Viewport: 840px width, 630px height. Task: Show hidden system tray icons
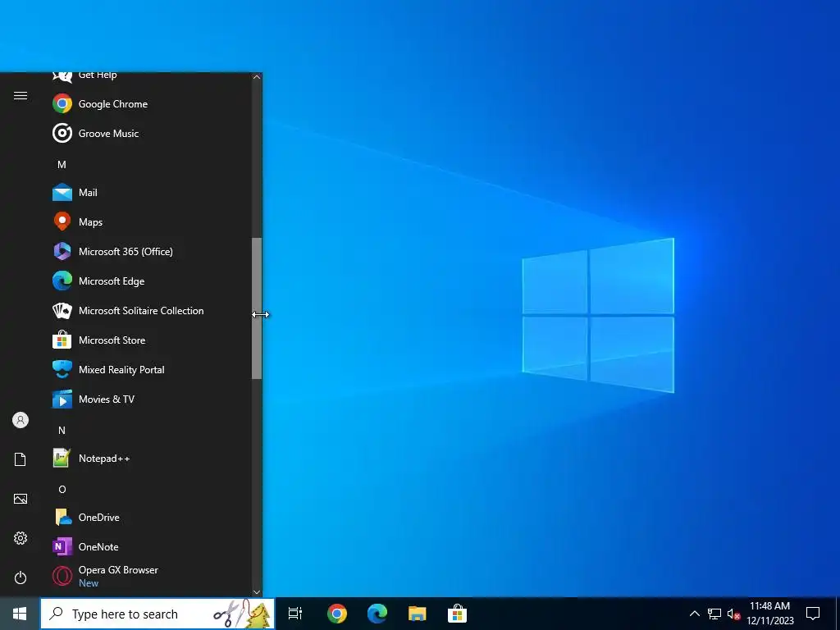click(x=694, y=614)
